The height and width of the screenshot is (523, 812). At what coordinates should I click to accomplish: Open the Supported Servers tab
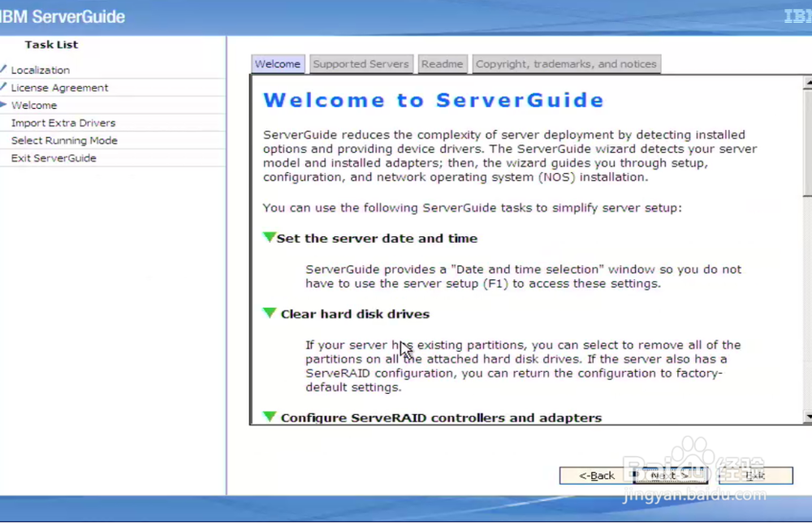coord(361,64)
